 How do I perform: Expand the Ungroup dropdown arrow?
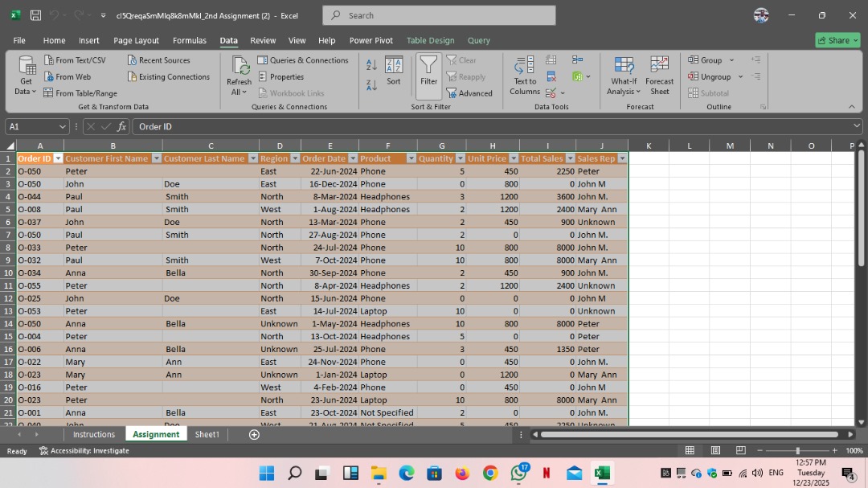pyautogui.click(x=740, y=76)
